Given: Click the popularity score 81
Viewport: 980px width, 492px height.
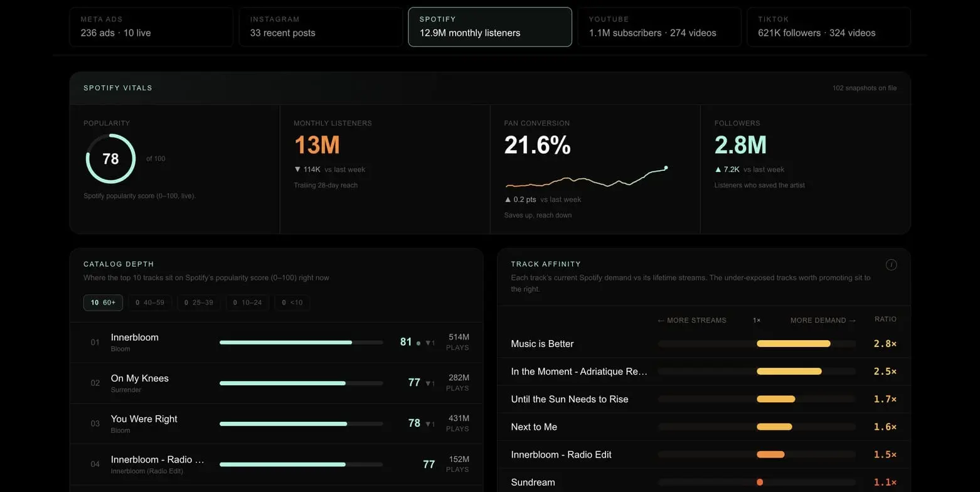Looking at the screenshot, I should pyautogui.click(x=406, y=342).
